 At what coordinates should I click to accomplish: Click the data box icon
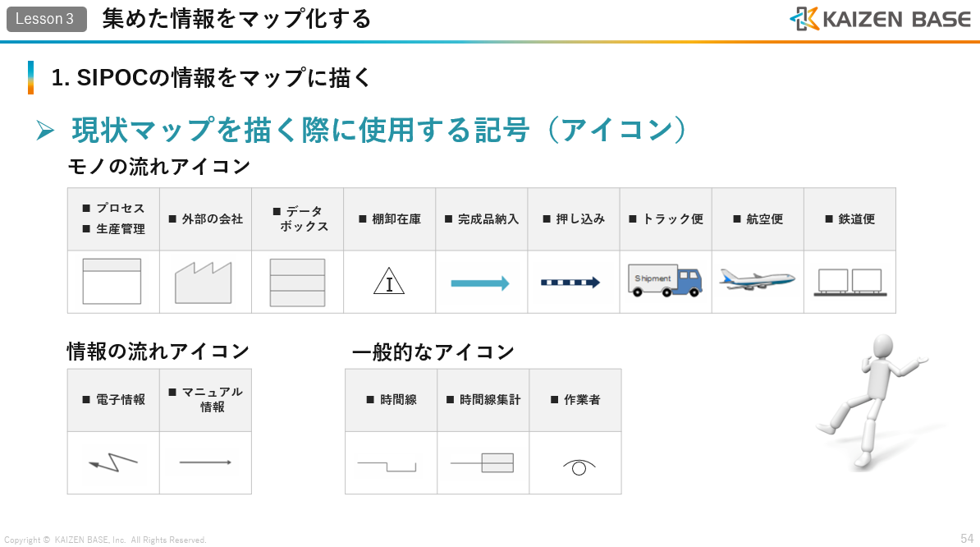pyautogui.click(x=297, y=283)
